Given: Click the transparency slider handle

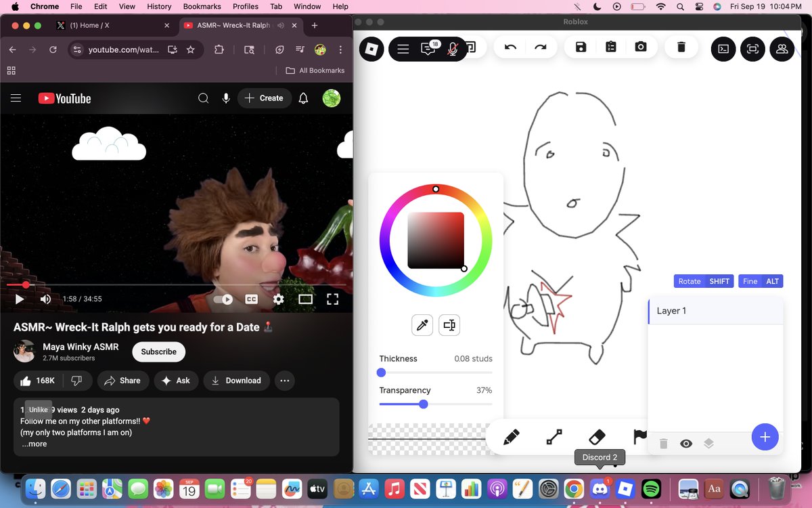Looking at the screenshot, I should 424,404.
